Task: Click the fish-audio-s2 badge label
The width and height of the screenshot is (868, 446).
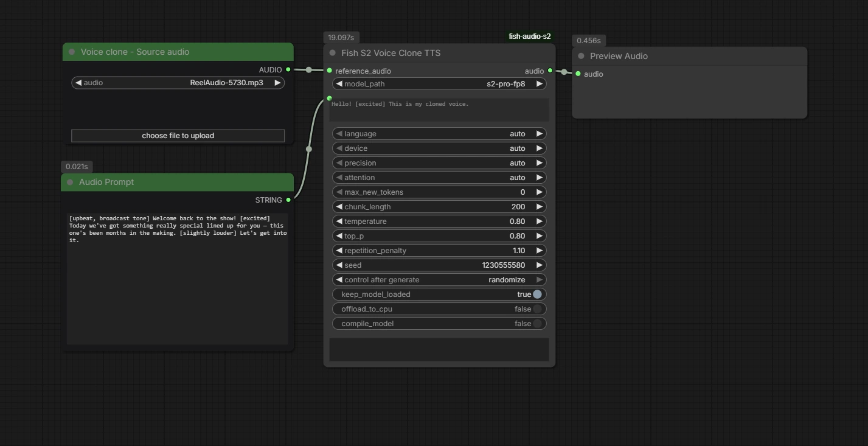Action: click(529, 37)
